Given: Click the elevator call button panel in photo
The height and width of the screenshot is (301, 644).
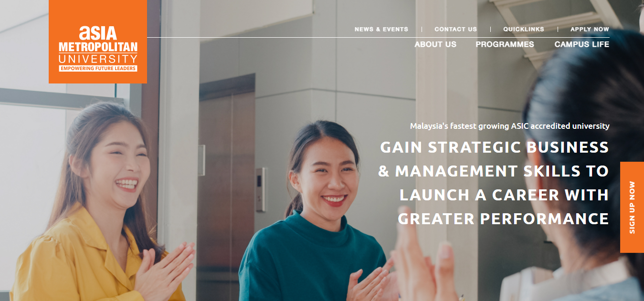Looking at the screenshot, I should click(x=261, y=189).
